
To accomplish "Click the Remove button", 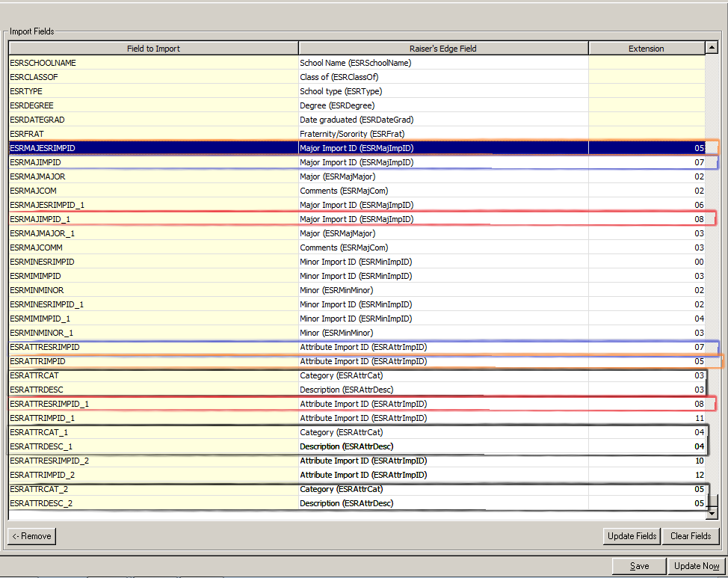I will point(31,535).
